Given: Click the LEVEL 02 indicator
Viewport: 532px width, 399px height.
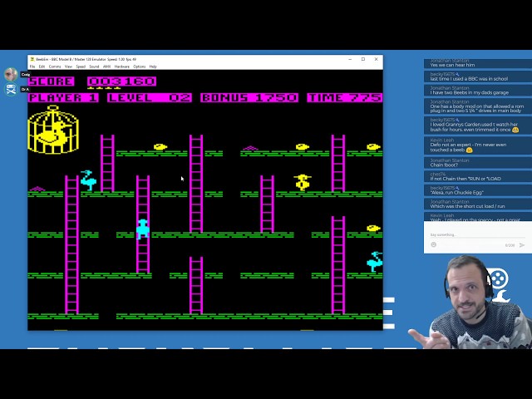Looking at the screenshot, I should [x=150, y=98].
